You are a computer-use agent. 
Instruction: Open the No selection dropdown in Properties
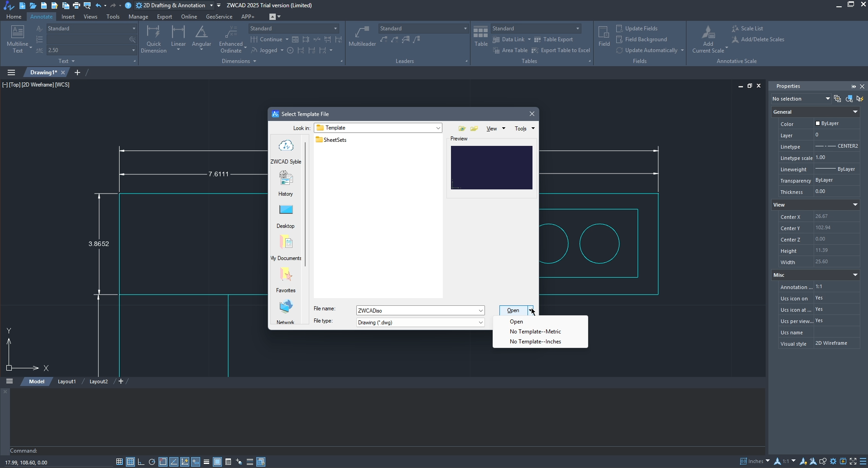801,99
